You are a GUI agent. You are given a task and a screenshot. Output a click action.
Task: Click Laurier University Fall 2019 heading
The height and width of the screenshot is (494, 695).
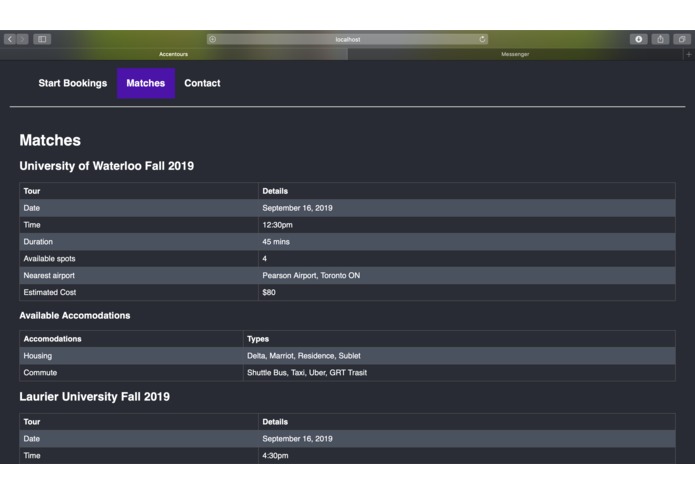click(94, 397)
